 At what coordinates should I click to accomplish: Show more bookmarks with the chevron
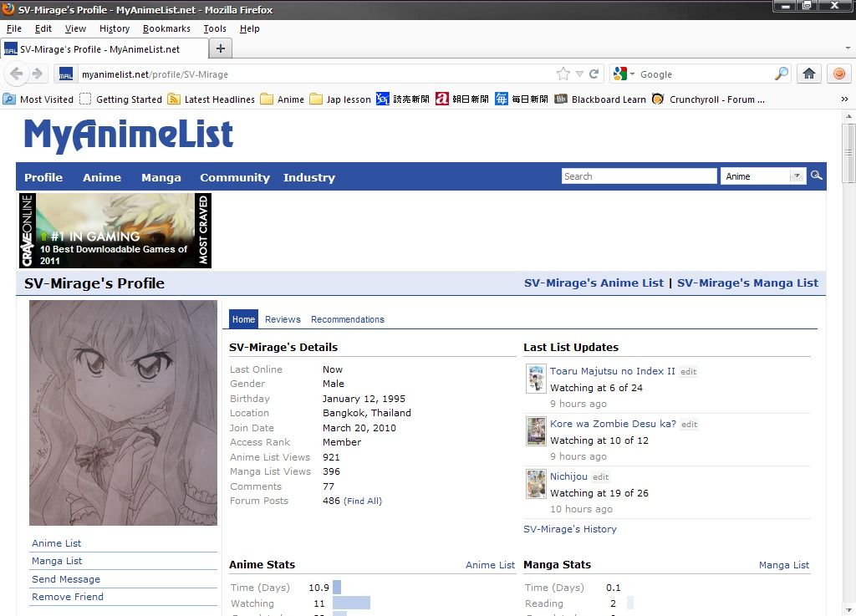844,99
